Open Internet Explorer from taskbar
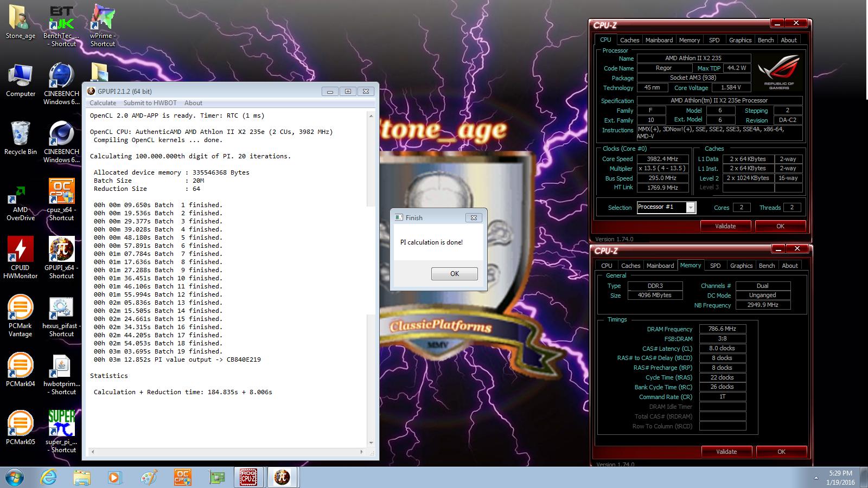 [x=49, y=477]
